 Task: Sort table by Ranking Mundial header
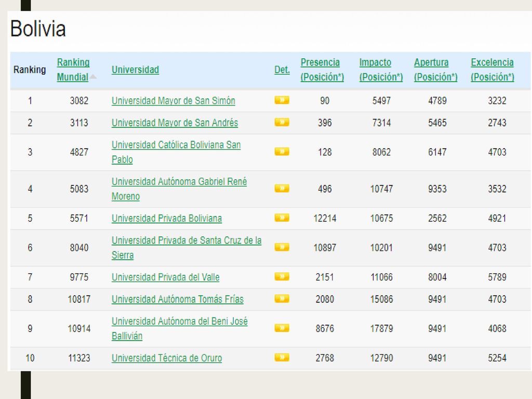(x=73, y=70)
